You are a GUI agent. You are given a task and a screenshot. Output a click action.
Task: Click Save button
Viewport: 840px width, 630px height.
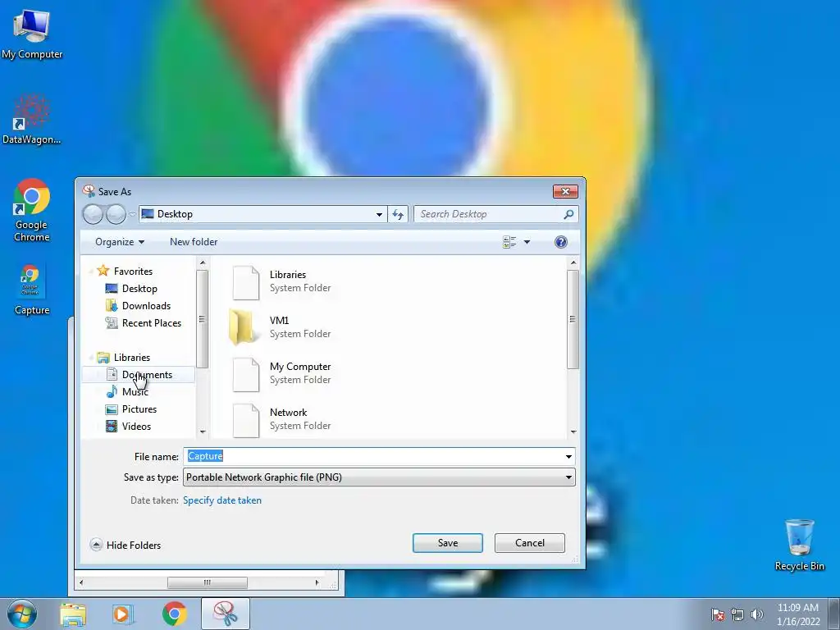click(x=447, y=543)
